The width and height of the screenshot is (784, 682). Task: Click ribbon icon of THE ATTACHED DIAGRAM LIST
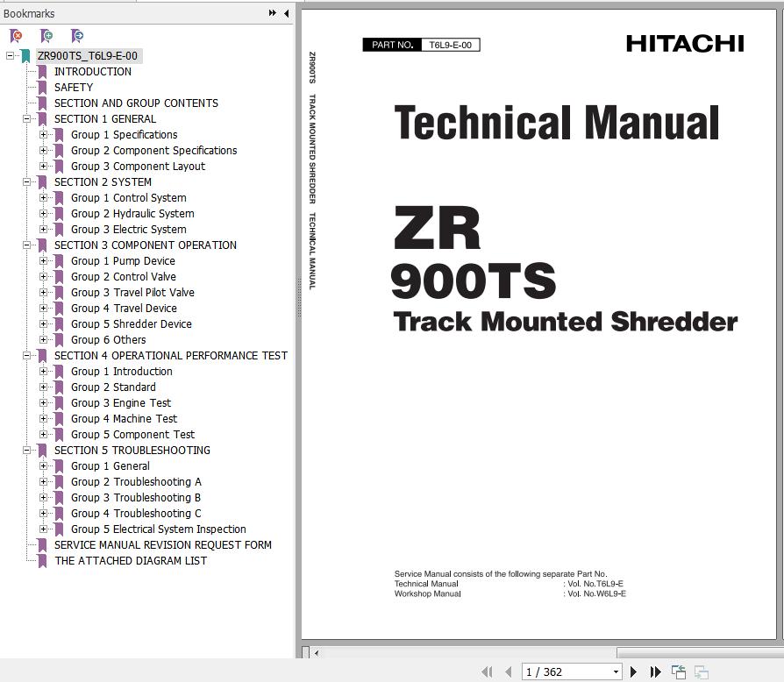pyautogui.click(x=42, y=561)
